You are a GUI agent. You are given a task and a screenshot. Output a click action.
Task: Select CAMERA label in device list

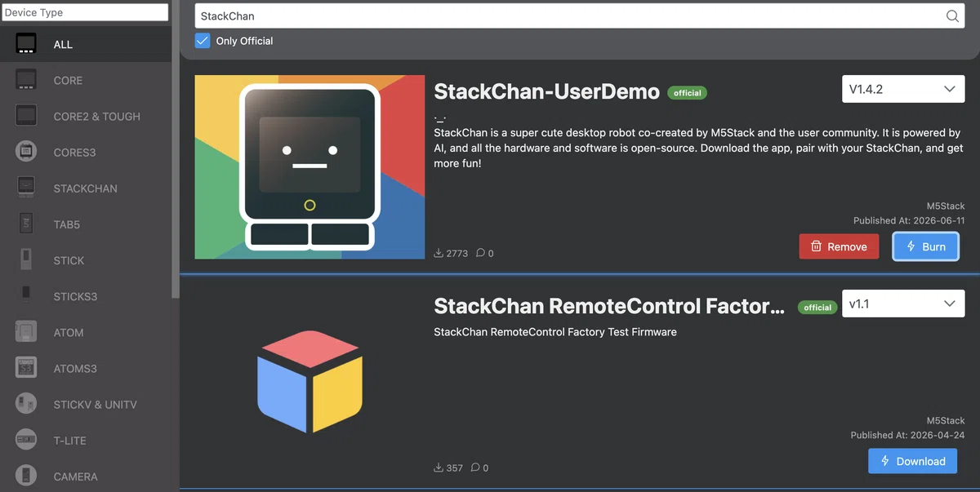click(75, 476)
